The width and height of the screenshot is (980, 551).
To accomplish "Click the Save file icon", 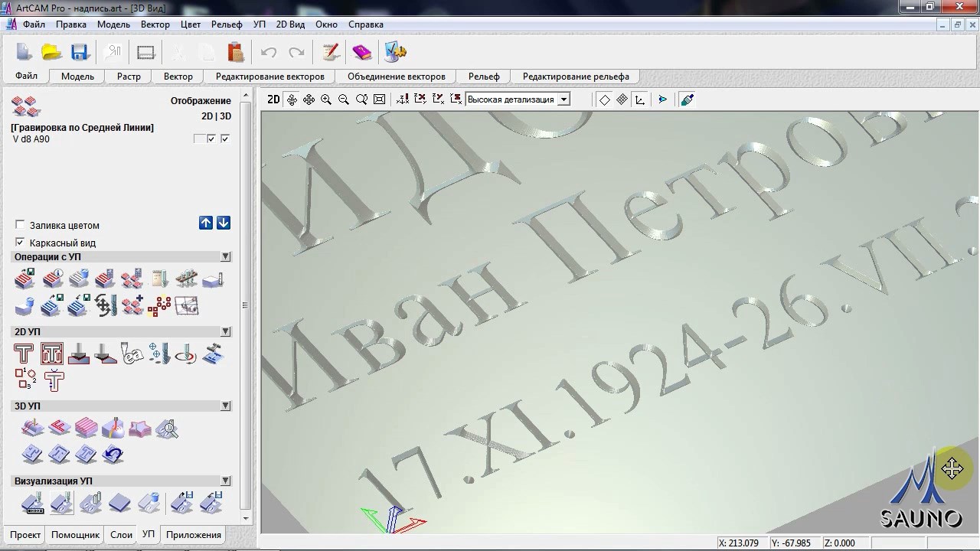I will [80, 52].
